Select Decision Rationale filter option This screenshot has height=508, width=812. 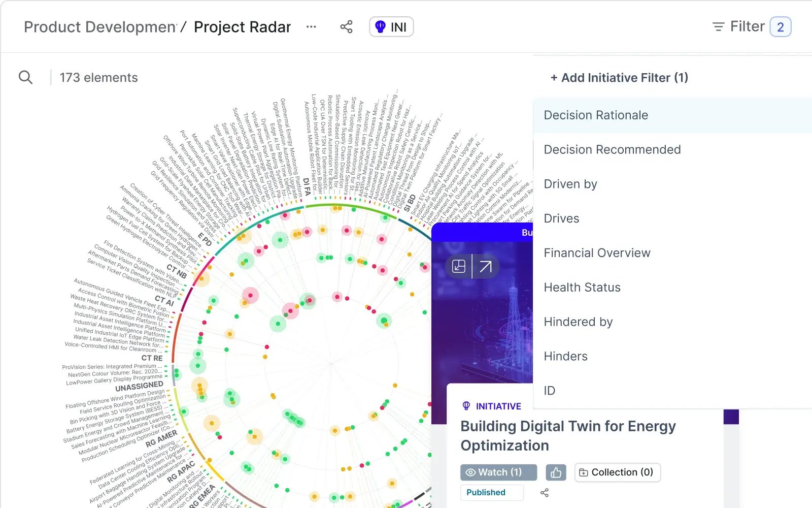coord(672,115)
